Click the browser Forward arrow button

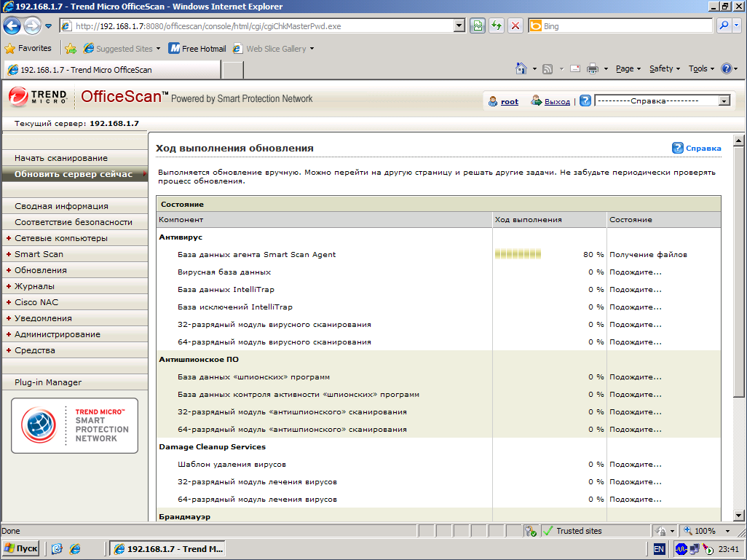click(32, 25)
